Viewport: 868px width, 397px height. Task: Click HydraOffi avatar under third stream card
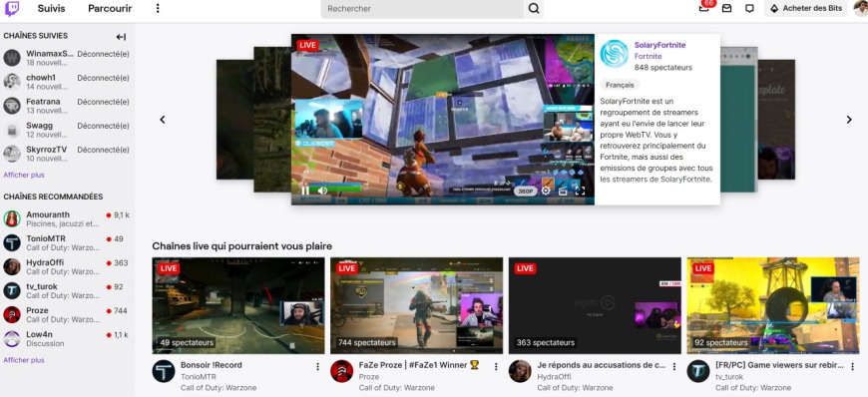coord(520,371)
